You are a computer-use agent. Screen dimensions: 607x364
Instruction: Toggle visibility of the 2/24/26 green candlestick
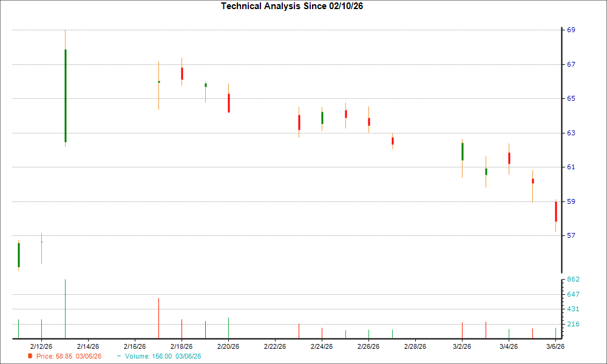tap(322, 119)
